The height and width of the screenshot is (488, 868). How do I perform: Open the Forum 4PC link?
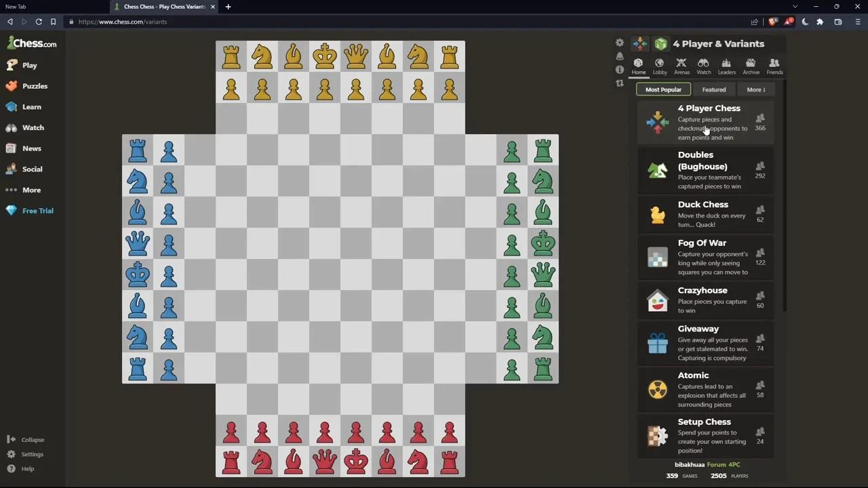pos(724,465)
